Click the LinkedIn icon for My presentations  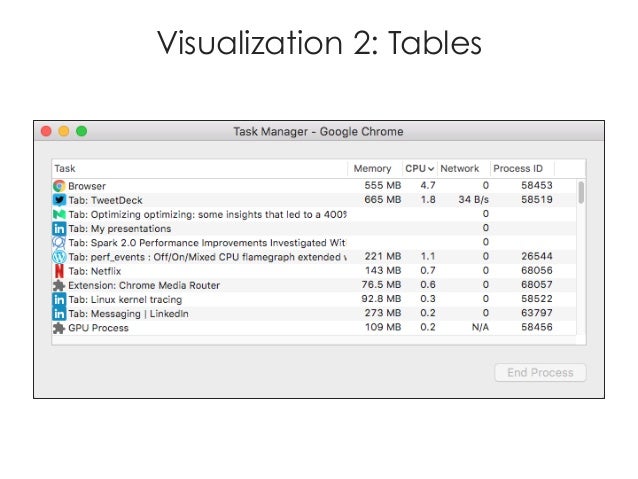pos(59,228)
